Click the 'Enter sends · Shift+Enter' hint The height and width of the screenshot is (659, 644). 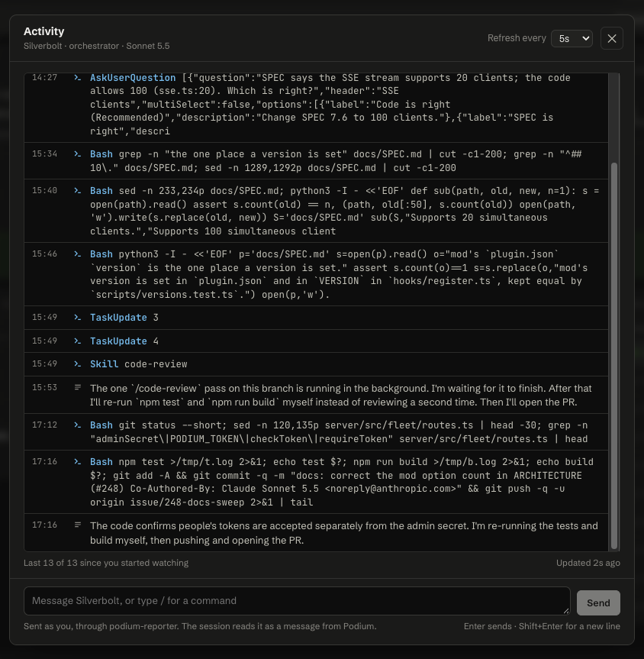pos(542,626)
